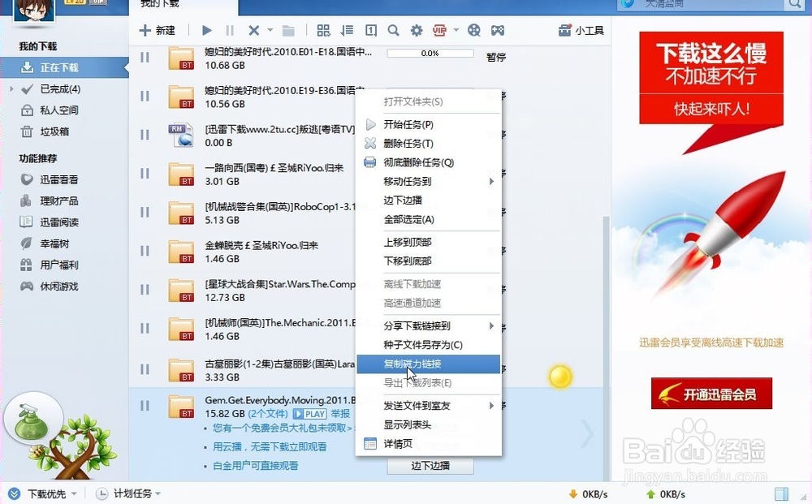The height and width of the screenshot is (504, 812).
Task: Click the 新建 new task button
Action: click(x=154, y=30)
